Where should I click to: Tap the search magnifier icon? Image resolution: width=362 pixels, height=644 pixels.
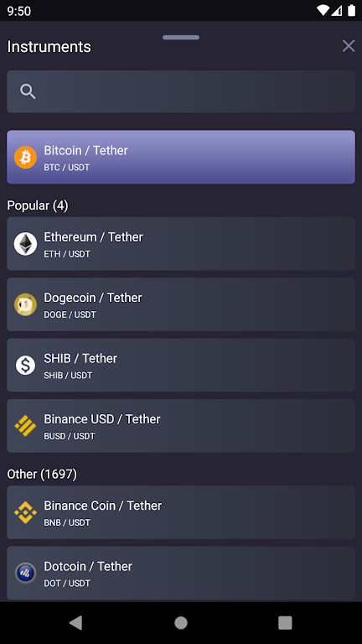coord(28,91)
